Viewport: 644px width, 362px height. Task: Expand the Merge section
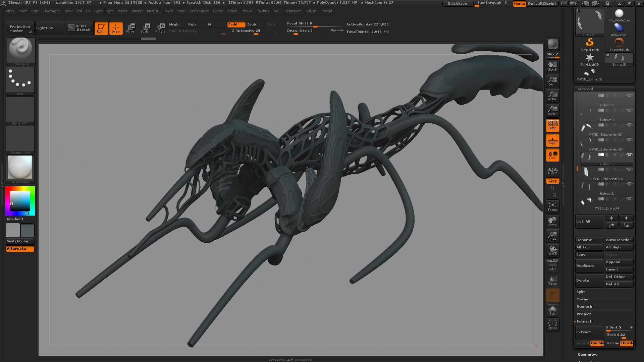tap(582, 299)
